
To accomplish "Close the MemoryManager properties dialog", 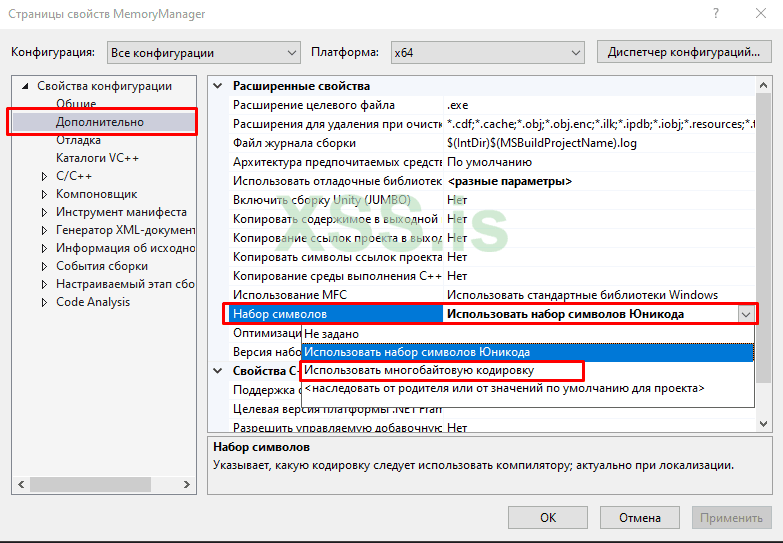I will [x=761, y=13].
